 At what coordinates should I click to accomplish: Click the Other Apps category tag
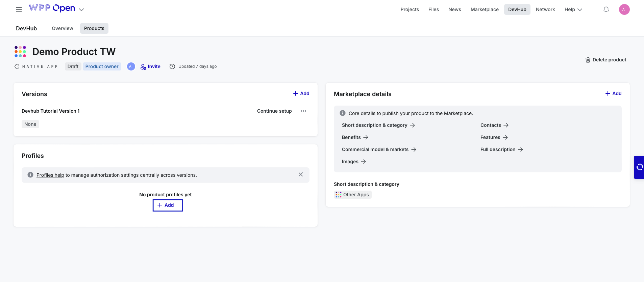[352, 195]
